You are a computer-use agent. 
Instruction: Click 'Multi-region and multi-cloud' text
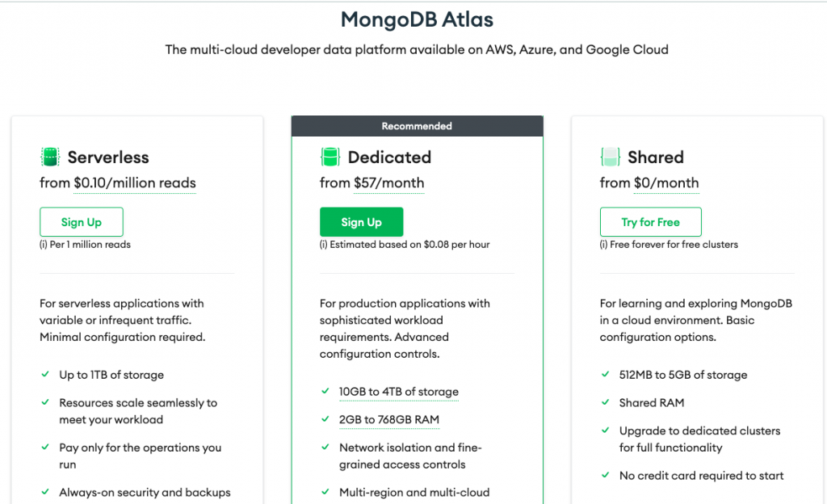[414, 493]
